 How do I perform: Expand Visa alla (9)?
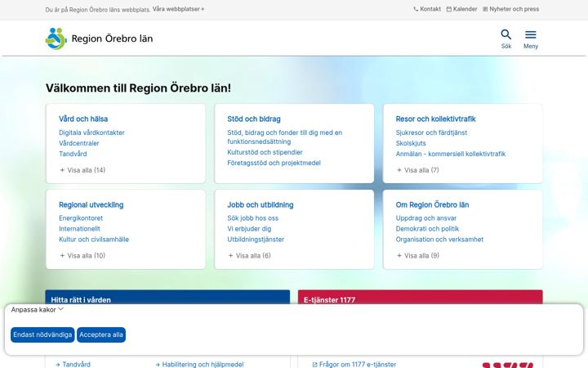pos(418,256)
